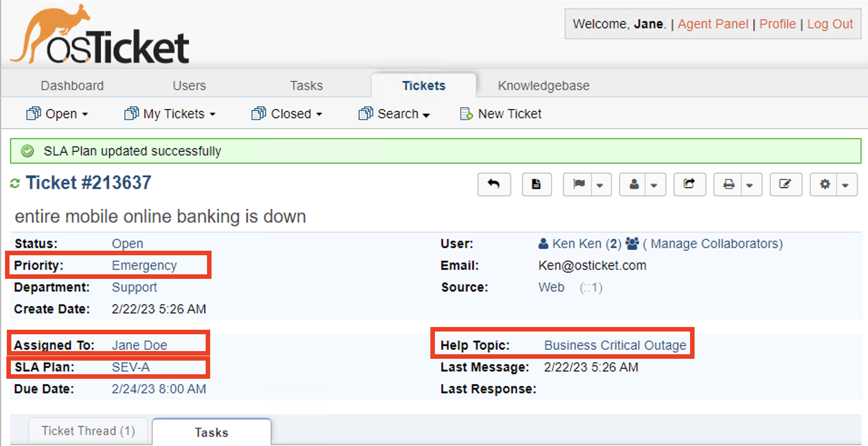Switch to the Ticket Thread (1) tab
Image resolution: width=868 pixels, height=446 pixels.
pyautogui.click(x=88, y=431)
